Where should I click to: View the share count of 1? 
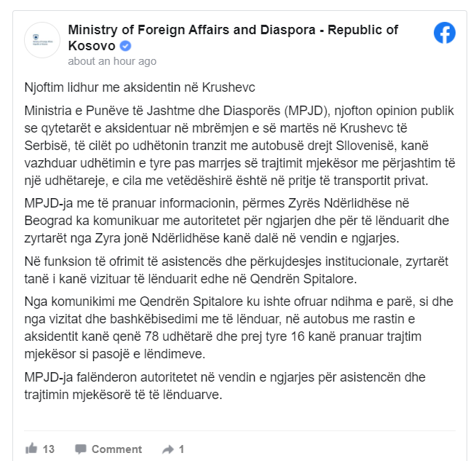pyautogui.click(x=181, y=449)
